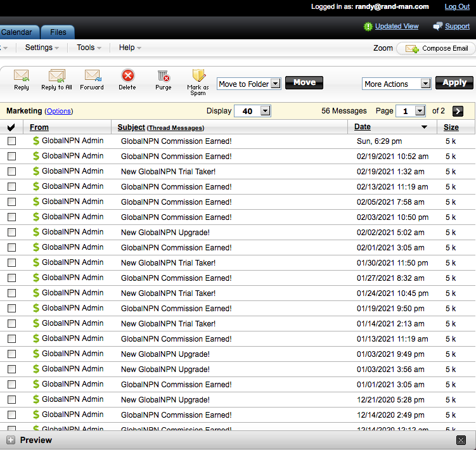Click dollar icon on Sun, 6:29 pm message
Screen dimensions: 476x450
click(36, 141)
